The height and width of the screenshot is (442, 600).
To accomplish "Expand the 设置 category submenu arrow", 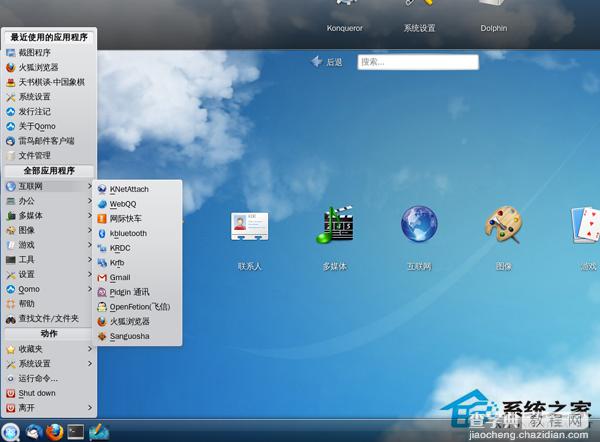I will click(x=90, y=274).
